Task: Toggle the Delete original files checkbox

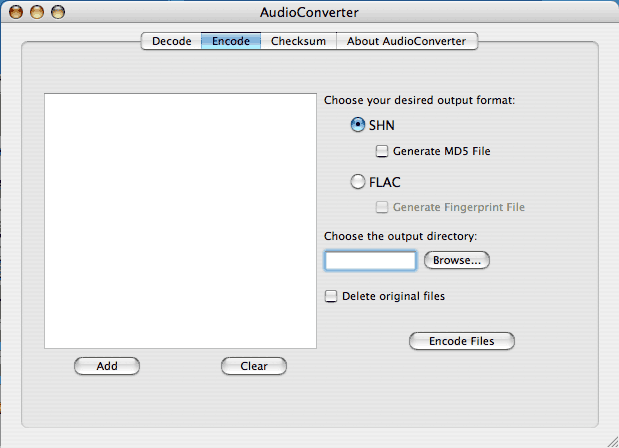Action: click(x=331, y=297)
